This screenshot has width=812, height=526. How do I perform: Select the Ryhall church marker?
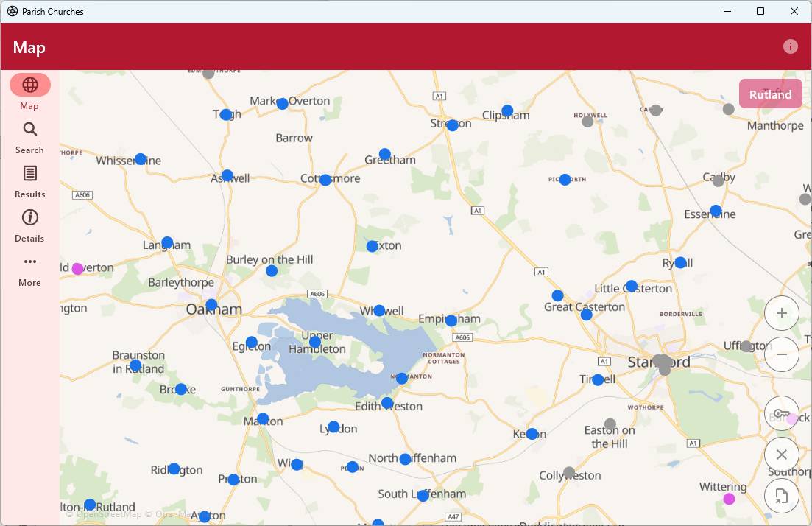click(680, 262)
